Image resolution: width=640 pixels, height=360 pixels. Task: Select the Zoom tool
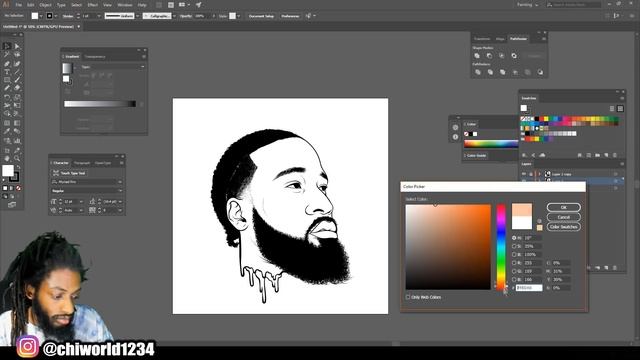pos(17,158)
